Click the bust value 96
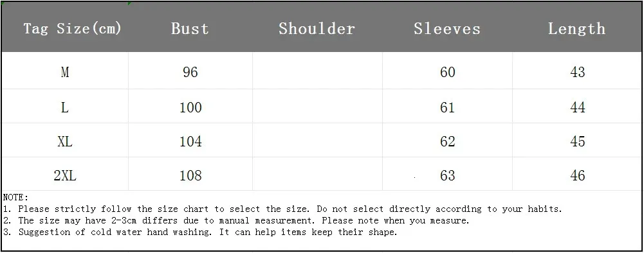Viewport: 644px width, 253px height. coord(190,72)
